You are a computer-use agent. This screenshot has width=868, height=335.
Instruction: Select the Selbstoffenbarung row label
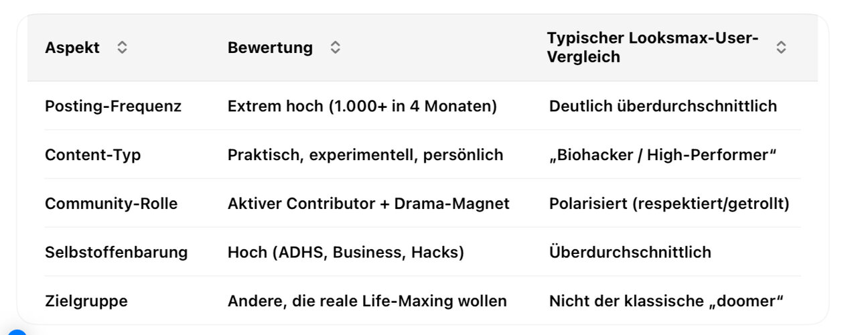coord(117,253)
